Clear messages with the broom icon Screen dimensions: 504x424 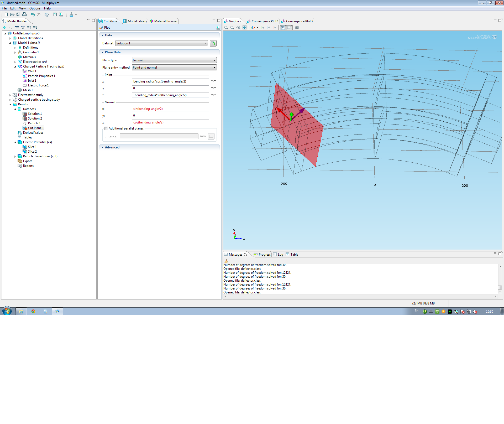pos(226,261)
